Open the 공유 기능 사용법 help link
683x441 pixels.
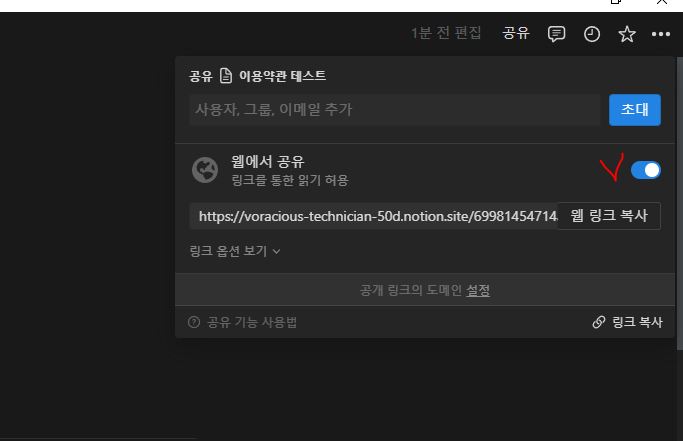(x=242, y=322)
